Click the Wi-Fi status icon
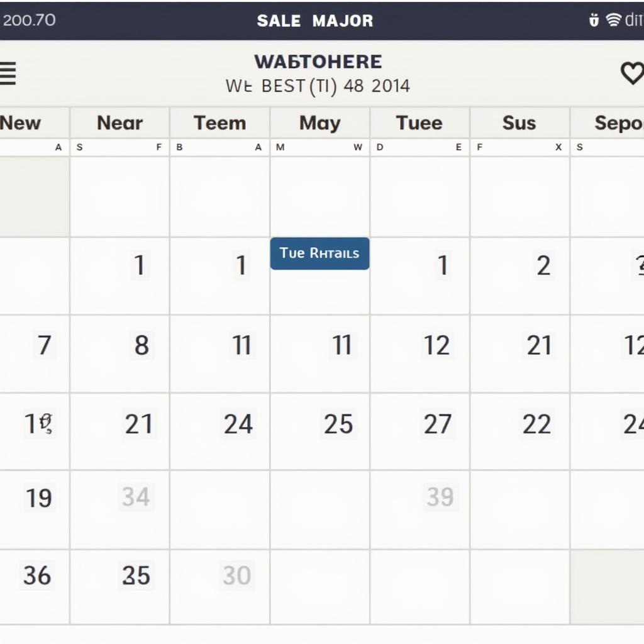Viewport: 644px width, 644px height. pyautogui.click(x=613, y=20)
